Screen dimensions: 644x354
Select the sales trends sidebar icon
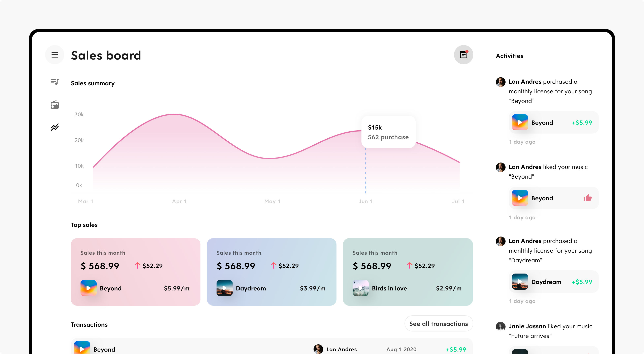tap(55, 127)
